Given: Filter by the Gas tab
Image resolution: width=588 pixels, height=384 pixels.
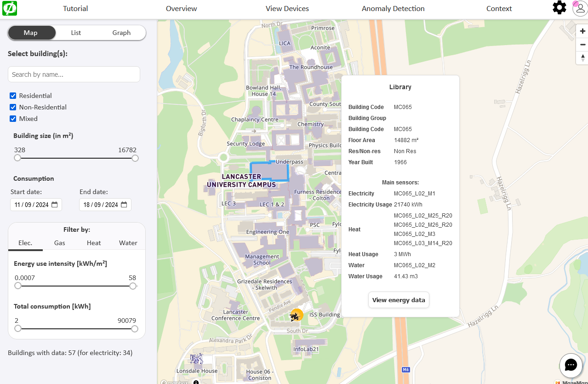Looking at the screenshot, I should coord(60,243).
